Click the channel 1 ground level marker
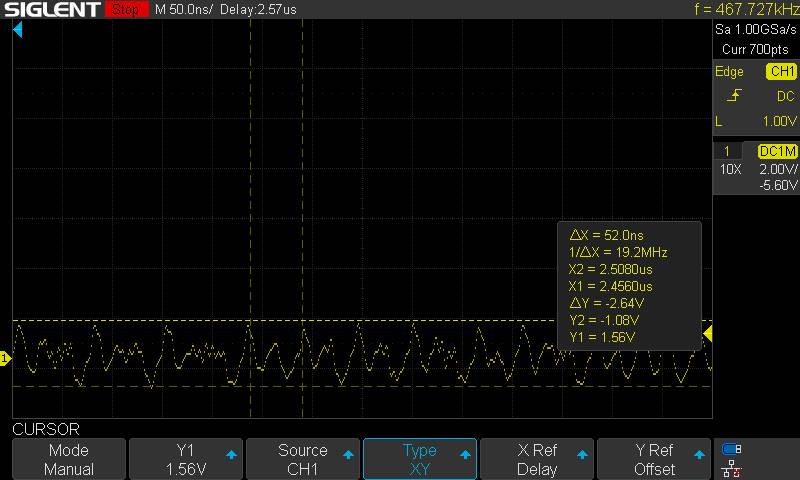This screenshot has height=480, width=800. click(5, 359)
